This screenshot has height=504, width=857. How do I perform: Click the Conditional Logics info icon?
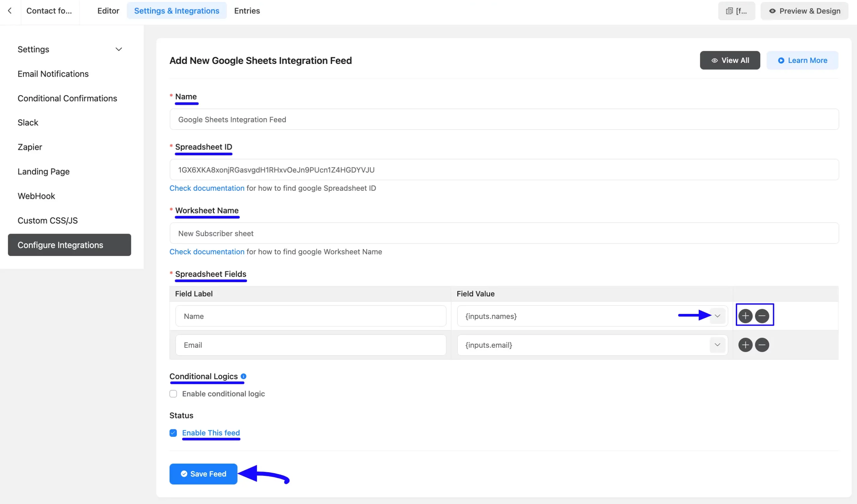243,376
